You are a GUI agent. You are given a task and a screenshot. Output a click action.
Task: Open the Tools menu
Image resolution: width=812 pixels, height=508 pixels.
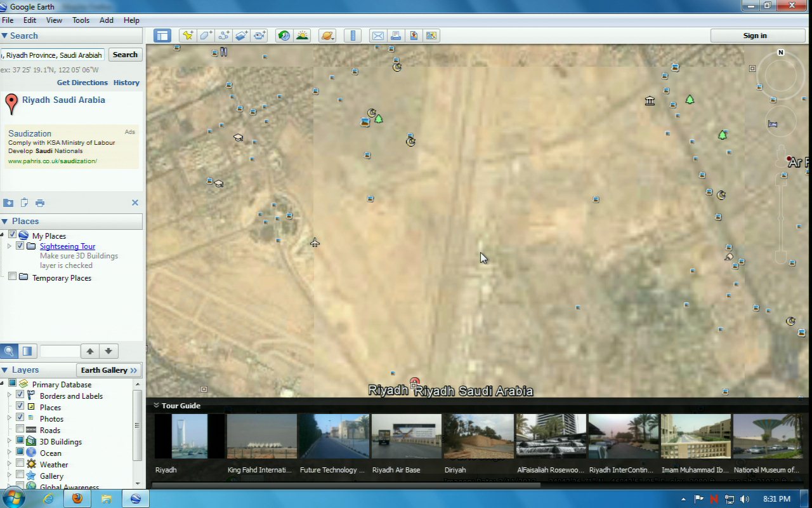tap(81, 20)
